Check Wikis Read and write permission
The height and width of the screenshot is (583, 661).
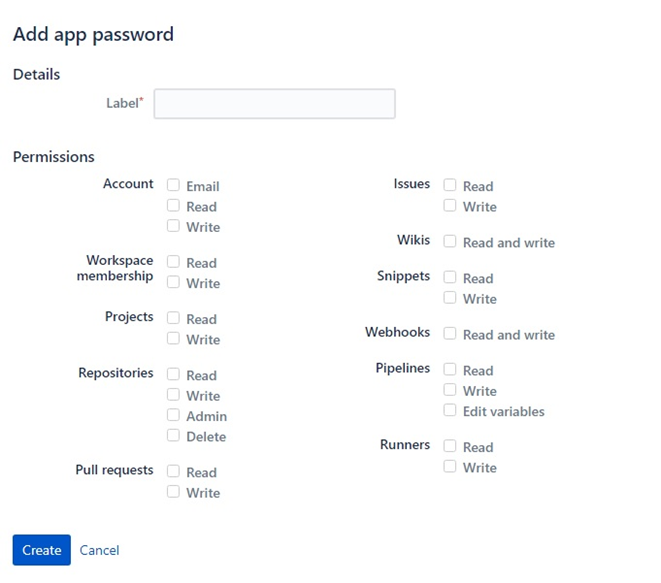pos(451,241)
